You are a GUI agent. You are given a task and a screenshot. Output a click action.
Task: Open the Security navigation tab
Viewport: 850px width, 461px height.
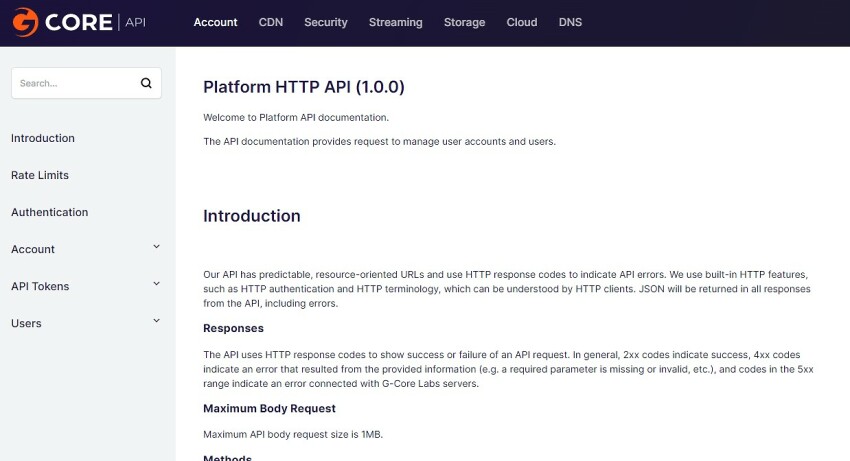pos(325,22)
